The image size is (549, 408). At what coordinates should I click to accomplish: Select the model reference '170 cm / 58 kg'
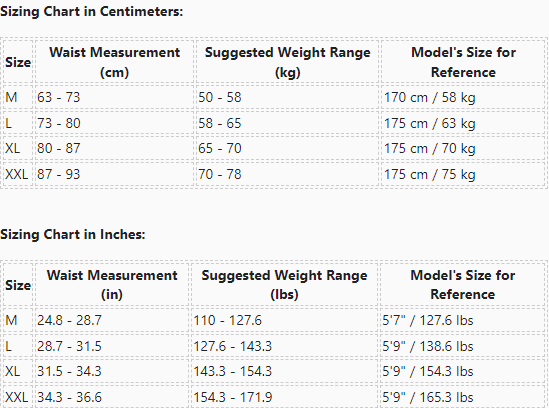(430, 97)
